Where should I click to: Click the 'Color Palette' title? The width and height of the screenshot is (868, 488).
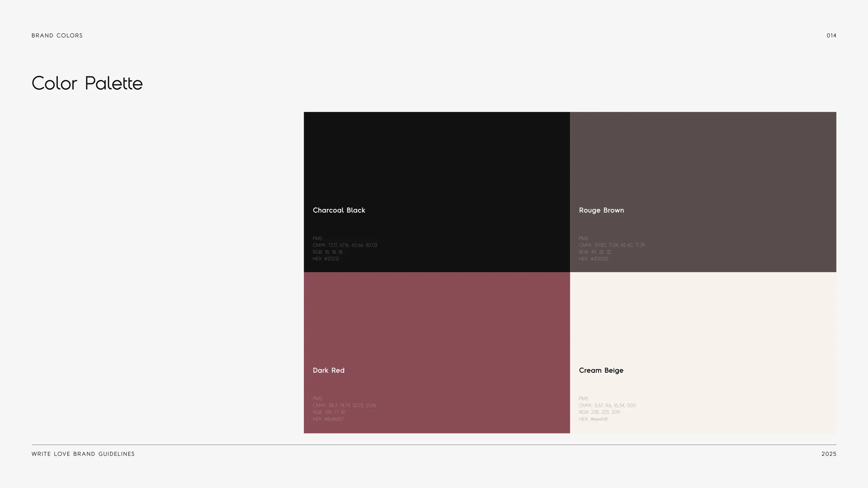coord(87,83)
